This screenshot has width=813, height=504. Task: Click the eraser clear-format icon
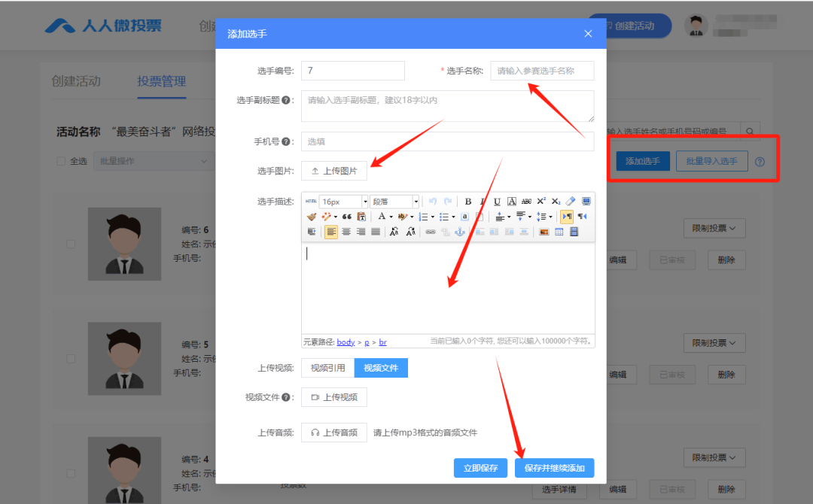pos(571,201)
